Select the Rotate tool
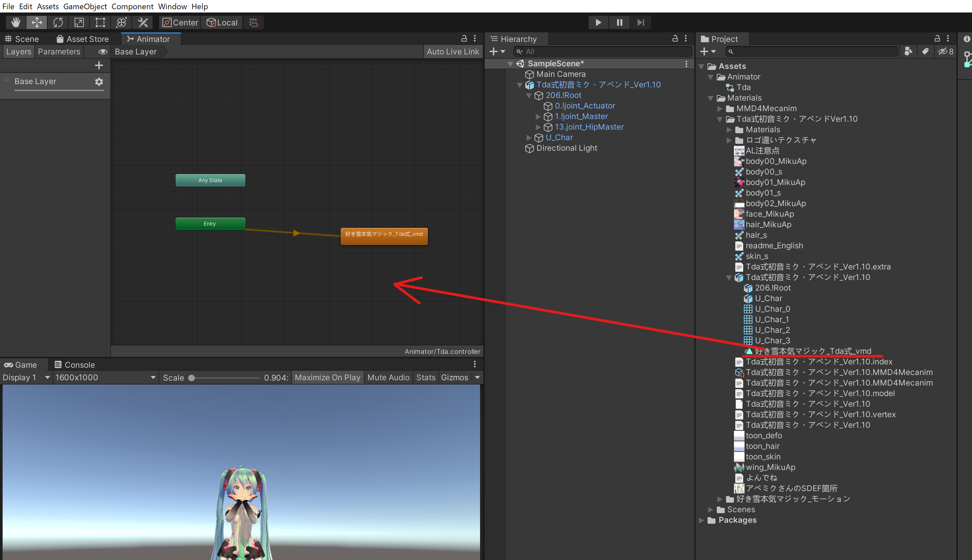The image size is (972, 560). 58,22
